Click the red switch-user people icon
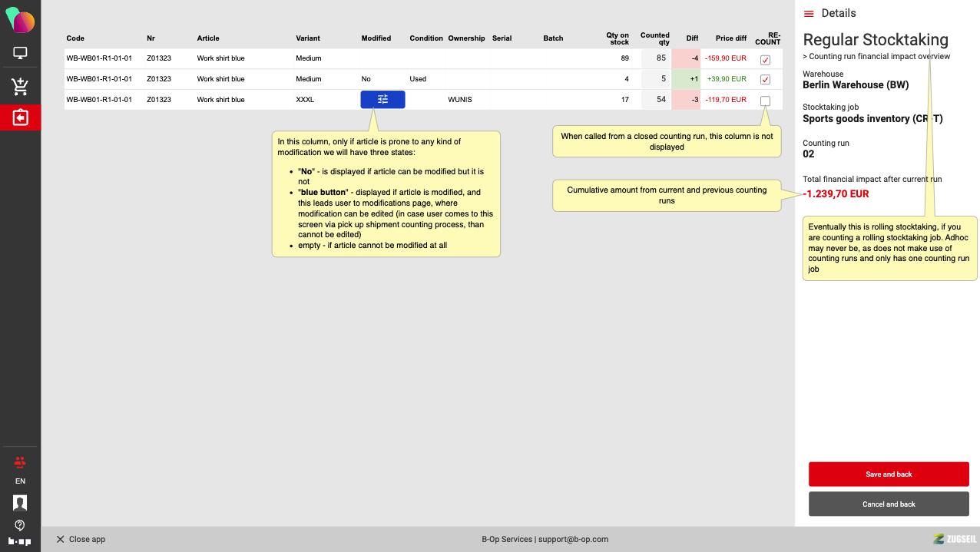980x552 pixels. click(20, 462)
